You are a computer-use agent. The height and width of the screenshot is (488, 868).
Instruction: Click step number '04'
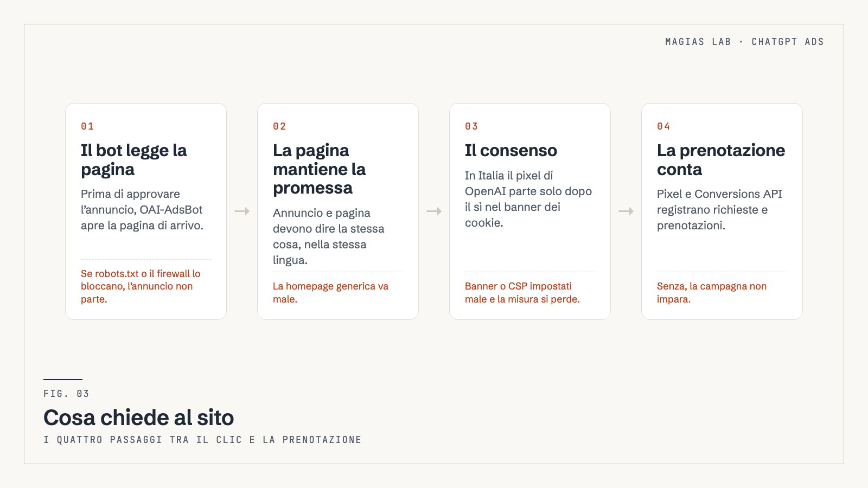(x=663, y=126)
